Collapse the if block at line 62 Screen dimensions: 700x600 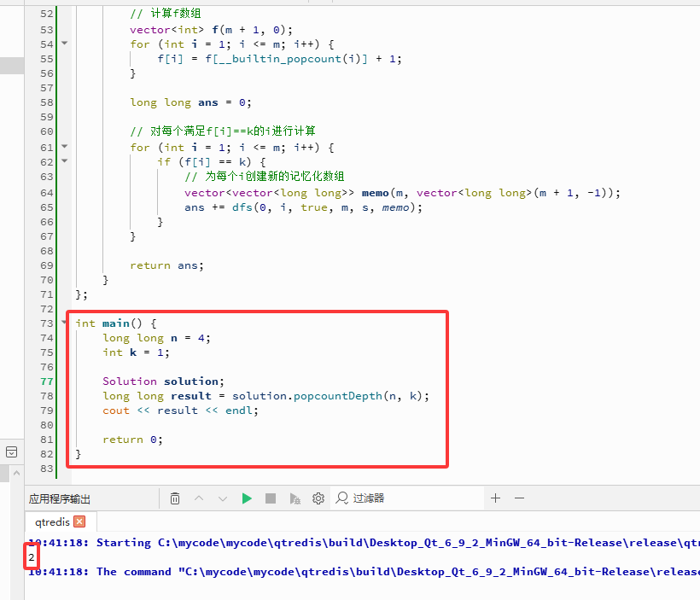[64, 160]
